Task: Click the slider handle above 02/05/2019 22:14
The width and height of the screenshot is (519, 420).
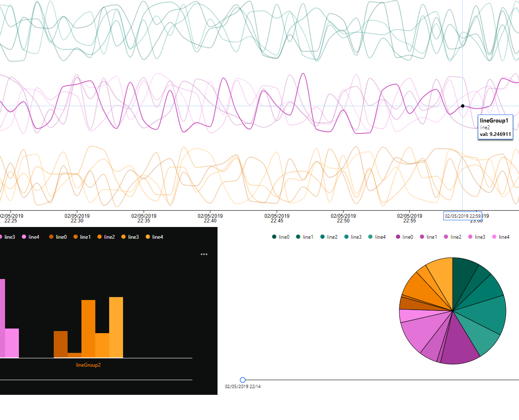Action: (243, 380)
